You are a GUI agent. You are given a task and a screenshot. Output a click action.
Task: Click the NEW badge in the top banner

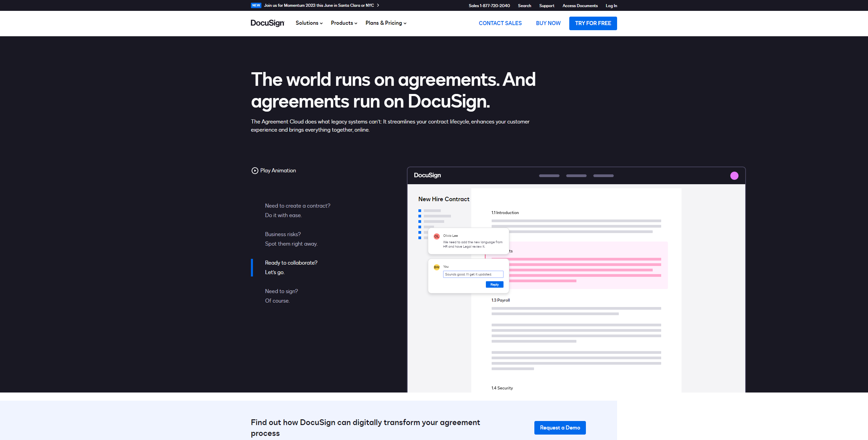pyautogui.click(x=256, y=5)
